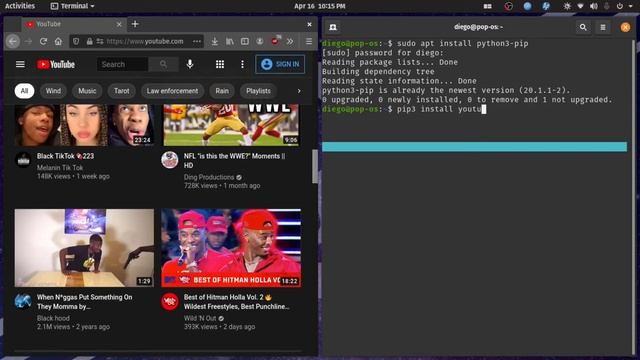640x360 pixels.
Task: Select the Playlists filter chip
Action: [258, 91]
